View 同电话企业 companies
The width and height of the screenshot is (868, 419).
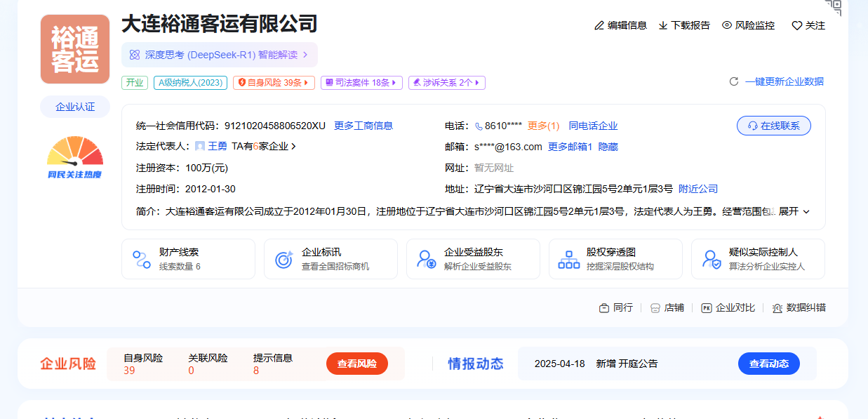coord(594,126)
